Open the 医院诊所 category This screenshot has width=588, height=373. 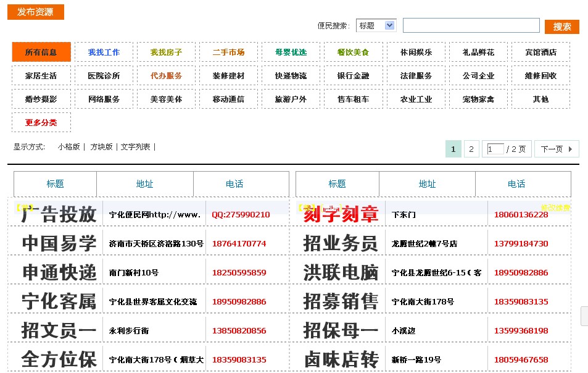pyautogui.click(x=104, y=75)
